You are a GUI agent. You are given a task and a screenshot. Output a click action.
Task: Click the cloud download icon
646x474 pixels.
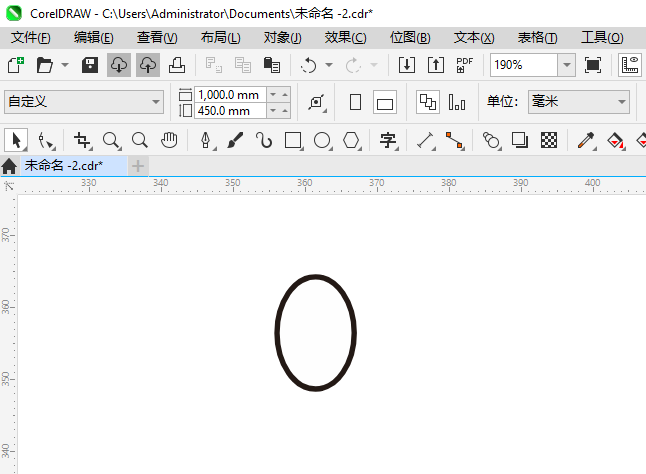pos(119,65)
